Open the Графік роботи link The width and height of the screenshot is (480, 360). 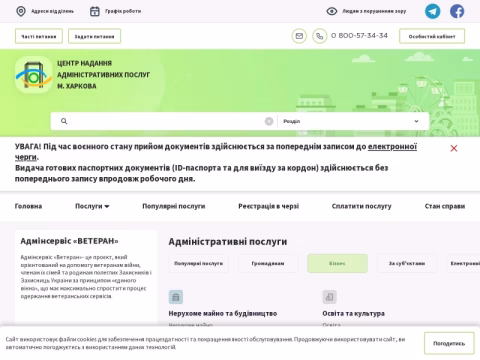pos(123,11)
